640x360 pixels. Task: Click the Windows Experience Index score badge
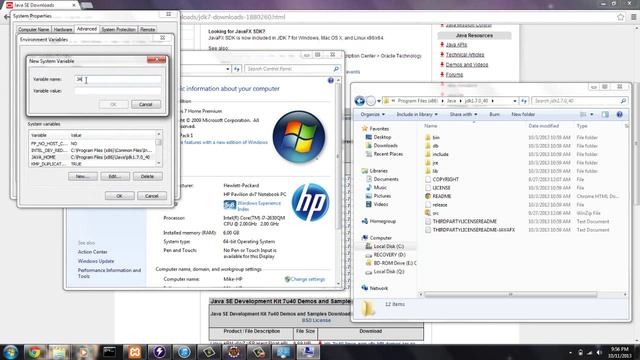pos(229,205)
